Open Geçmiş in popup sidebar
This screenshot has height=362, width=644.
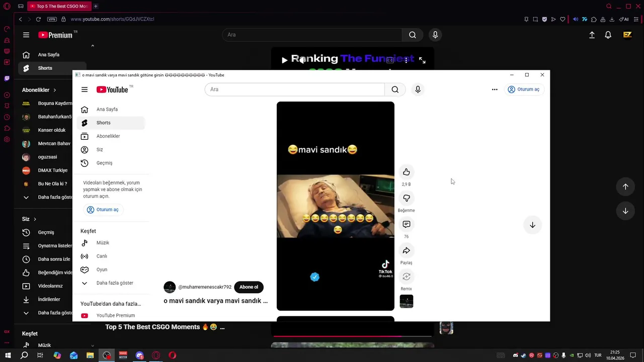point(111,163)
